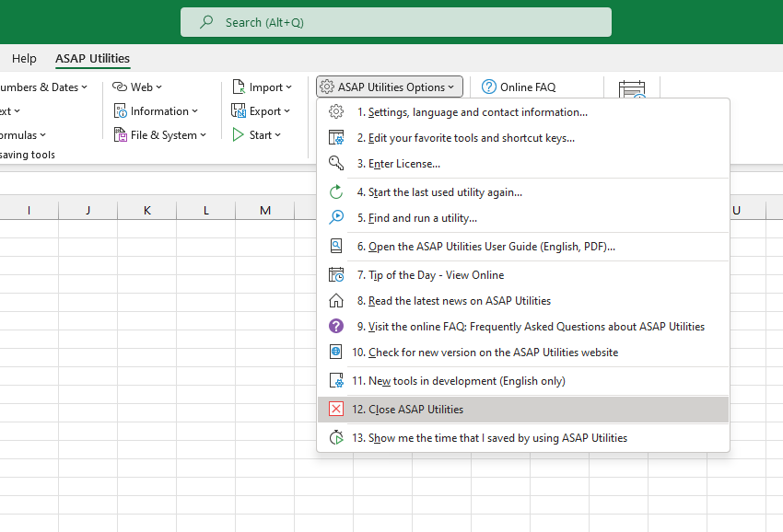Switch to the Help ribbon tab
783x532 pixels.
point(24,58)
